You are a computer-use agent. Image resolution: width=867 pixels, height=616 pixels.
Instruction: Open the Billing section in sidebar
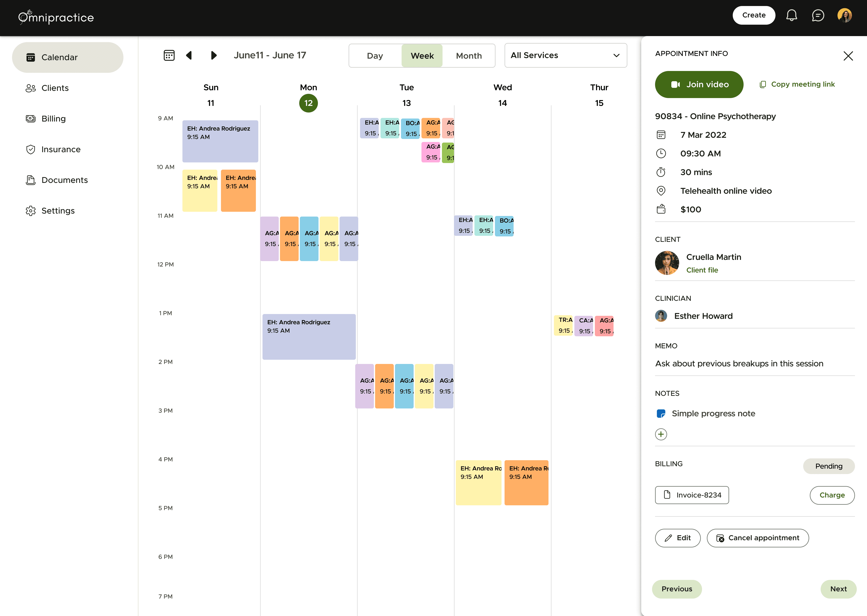click(53, 119)
